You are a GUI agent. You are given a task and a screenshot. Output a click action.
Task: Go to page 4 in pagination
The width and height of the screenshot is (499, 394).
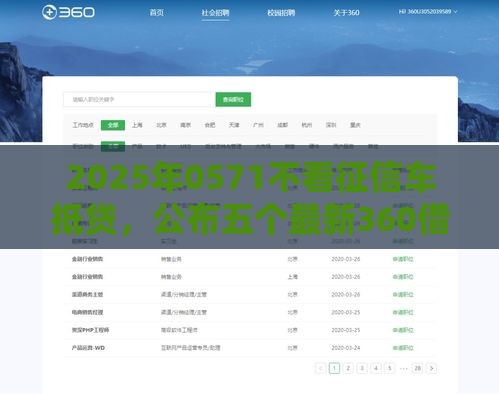click(x=376, y=368)
